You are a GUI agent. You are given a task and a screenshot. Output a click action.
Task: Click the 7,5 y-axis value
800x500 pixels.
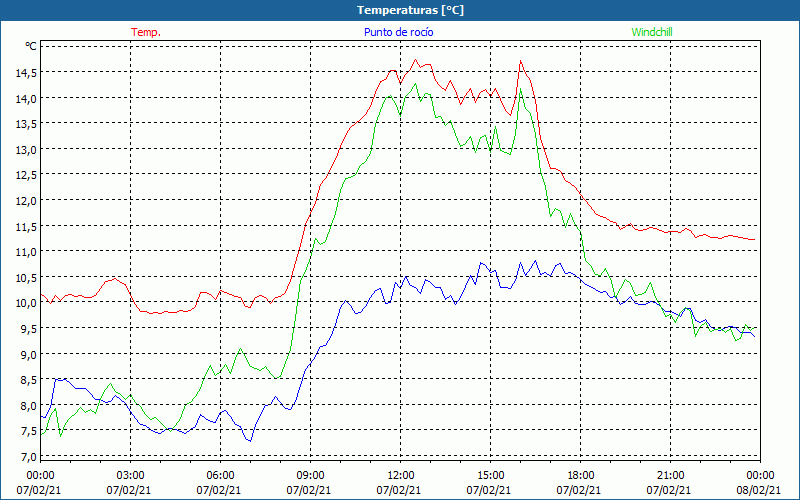pyautogui.click(x=28, y=431)
